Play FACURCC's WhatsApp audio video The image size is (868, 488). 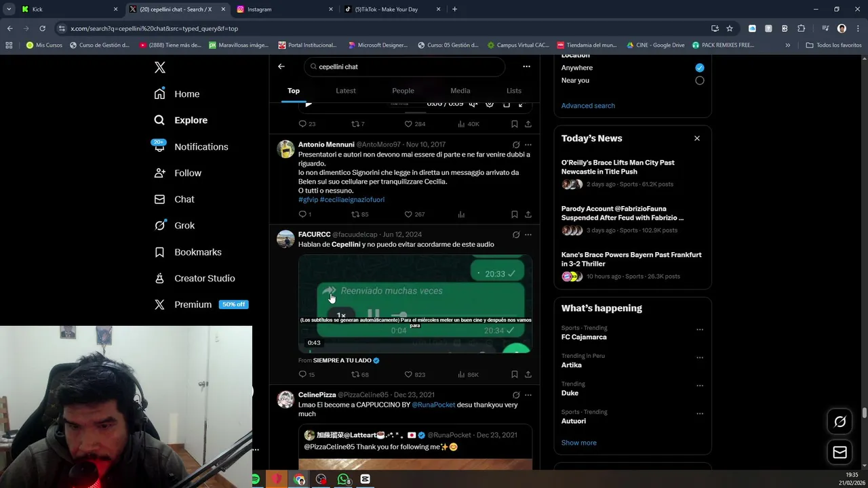(x=415, y=304)
